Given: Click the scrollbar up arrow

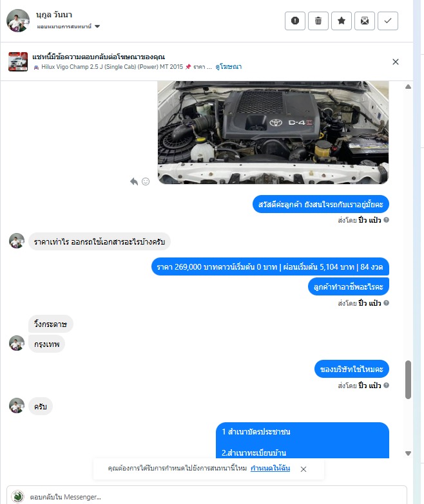Looking at the screenshot, I should click(408, 87).
